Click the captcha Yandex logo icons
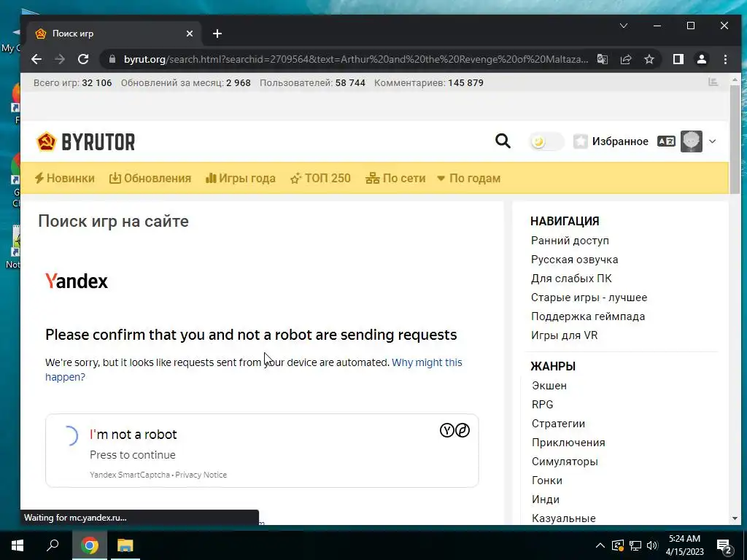 454,430
